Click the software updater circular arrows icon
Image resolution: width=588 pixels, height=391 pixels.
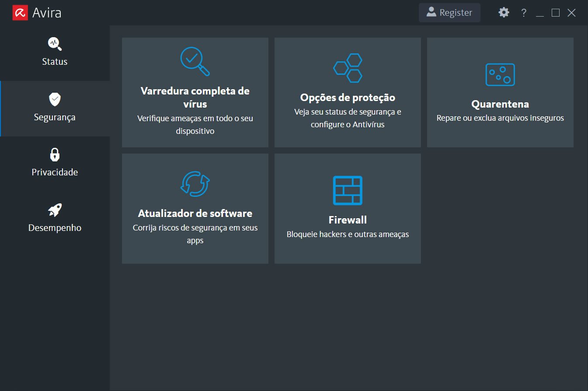pyautogui.click(x=195, y=184)
